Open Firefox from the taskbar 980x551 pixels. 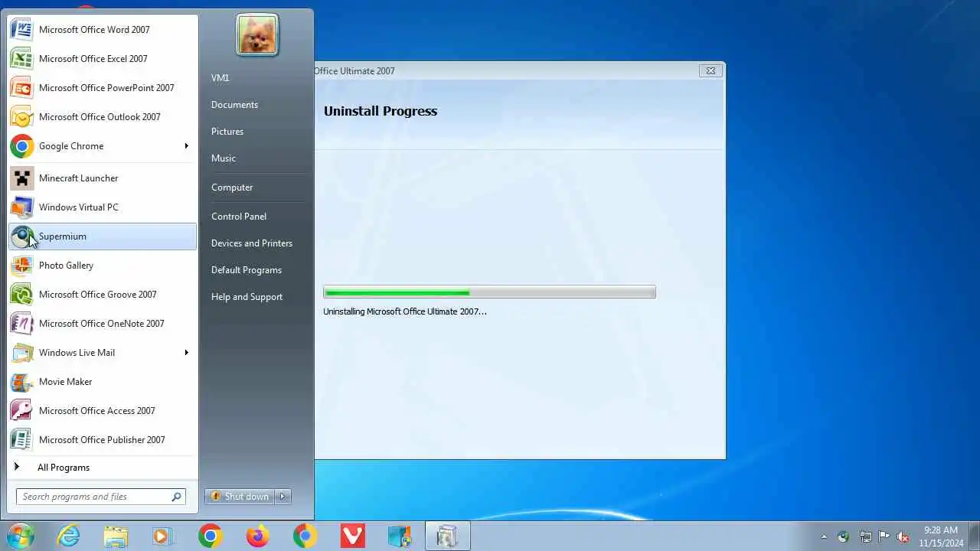click(x=257, y=536)
